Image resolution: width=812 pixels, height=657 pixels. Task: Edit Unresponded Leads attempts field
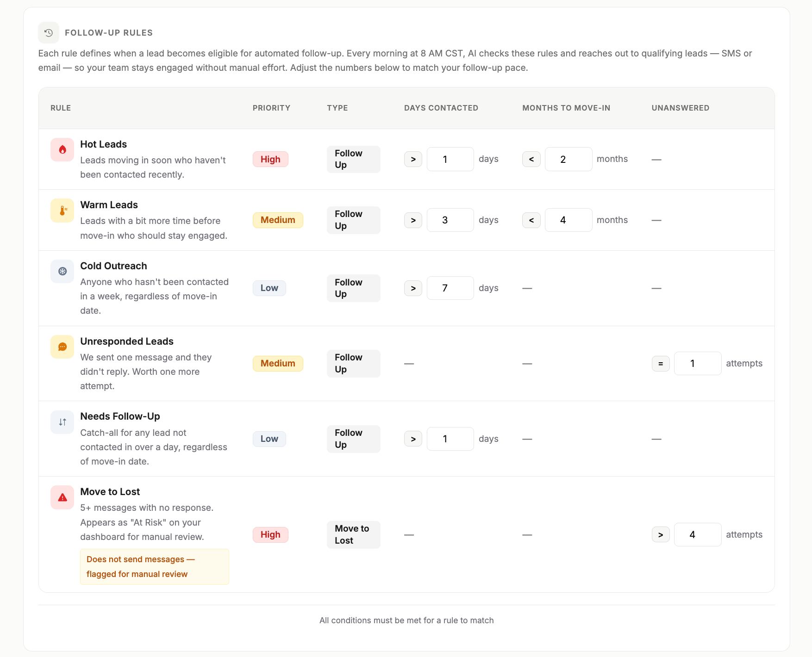(698, 364)
